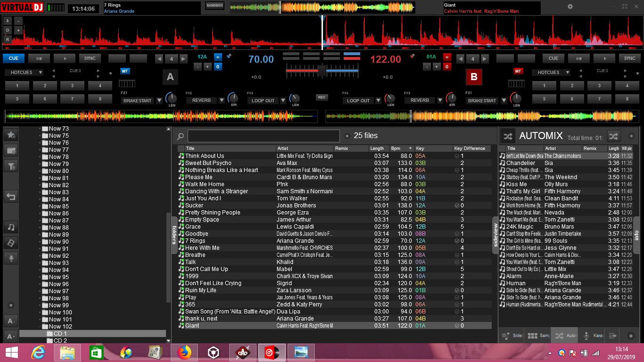Switch to the Sampler tab in sideview
The image size is (644, 362).
click(x=538, y=336)
